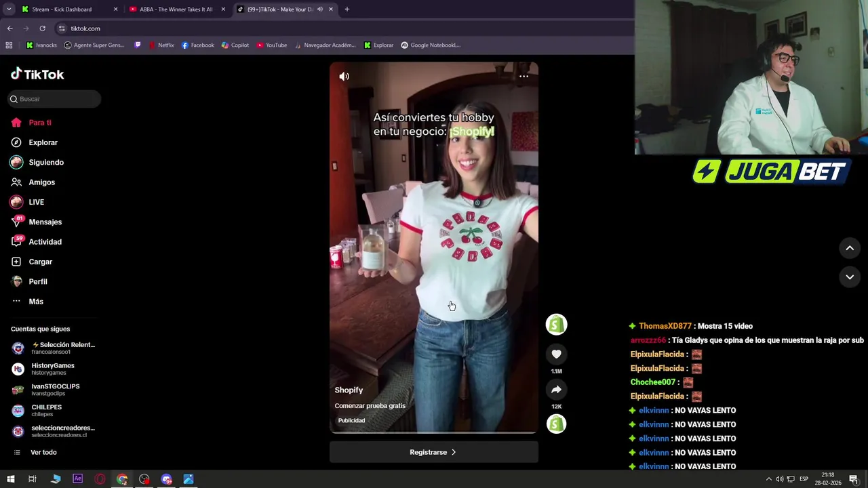This screenshot has width=868, height=488.
Task: Open Google NotebookL... bookmark
Action: tap(431, 45)
